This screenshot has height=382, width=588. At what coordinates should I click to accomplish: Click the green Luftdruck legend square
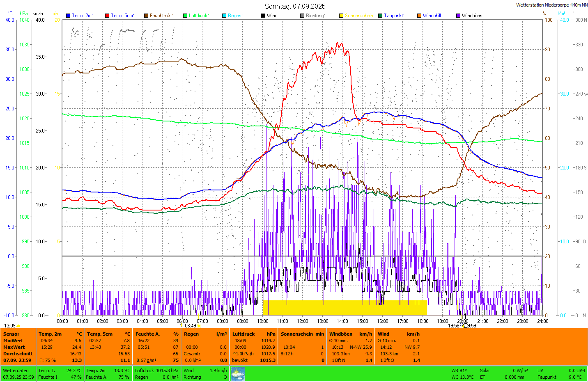185,16
